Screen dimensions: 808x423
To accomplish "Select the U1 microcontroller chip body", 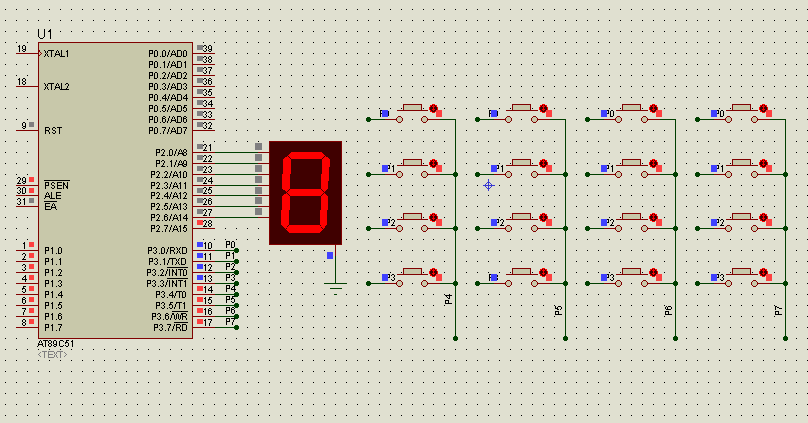I will coord(115,191).
